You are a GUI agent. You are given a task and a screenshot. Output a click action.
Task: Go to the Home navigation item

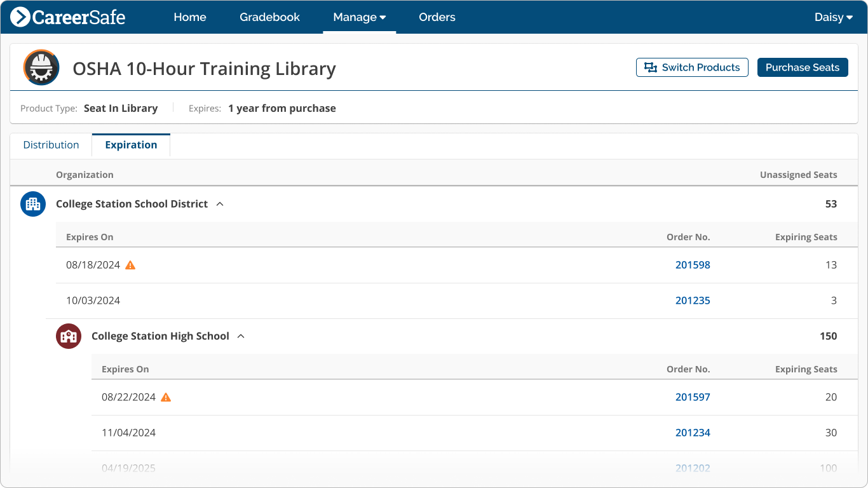(x=189, y=17)
